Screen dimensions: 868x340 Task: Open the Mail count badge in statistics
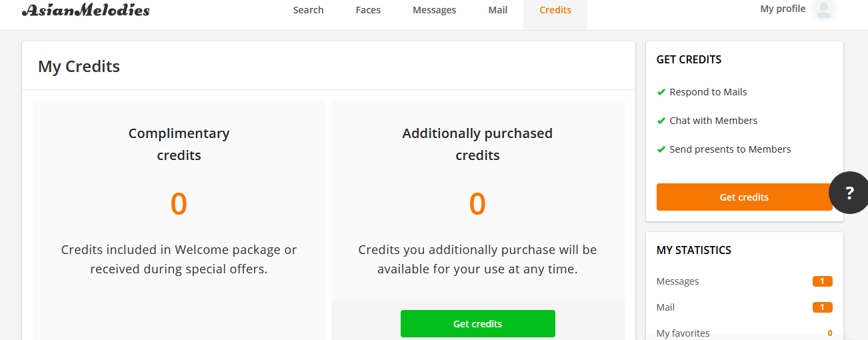[x=823, y=307]
